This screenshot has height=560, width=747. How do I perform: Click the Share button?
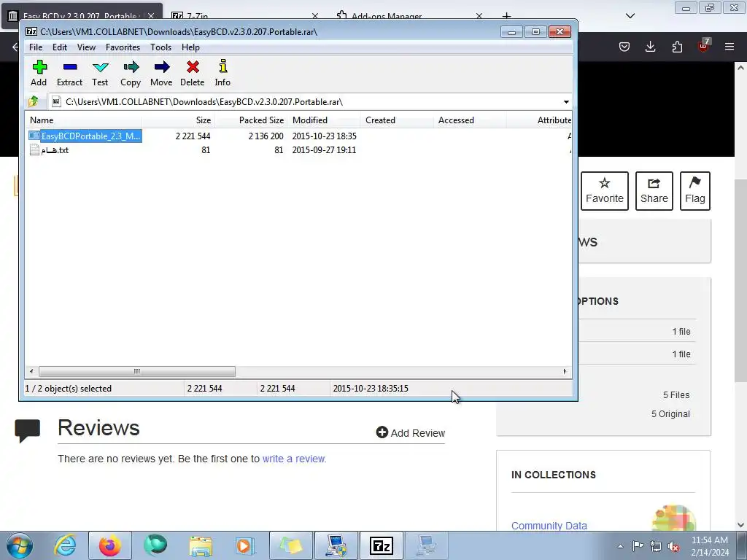[x=654, y=191]
